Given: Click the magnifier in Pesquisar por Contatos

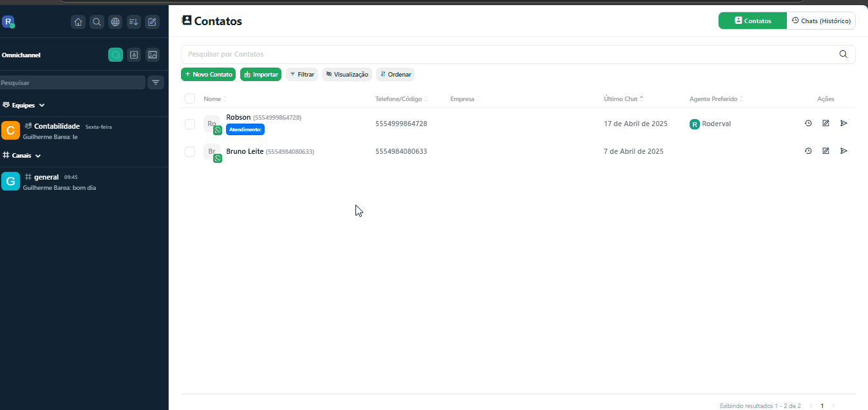Looking at the screenshot, I should pyautogui.click(x=844, y=54).
